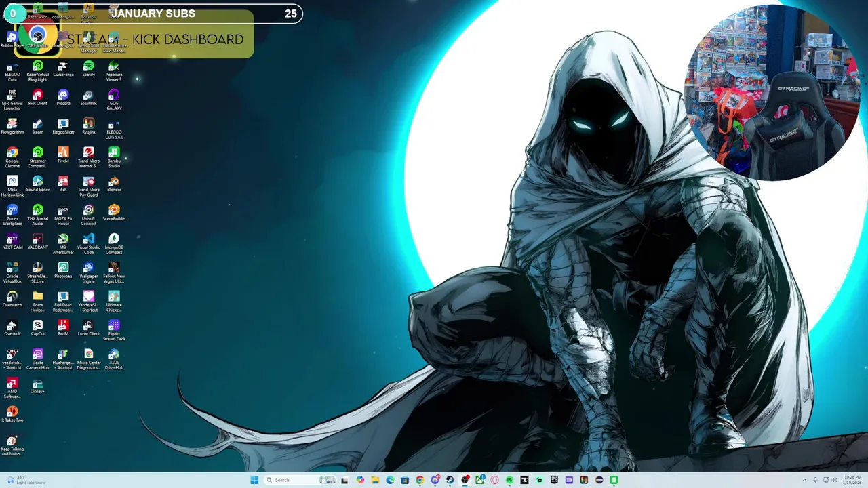The height and width of the screenshot is (488, 868).
Task: Open the weather widget on the taskbar
Action: coord(26,480)
